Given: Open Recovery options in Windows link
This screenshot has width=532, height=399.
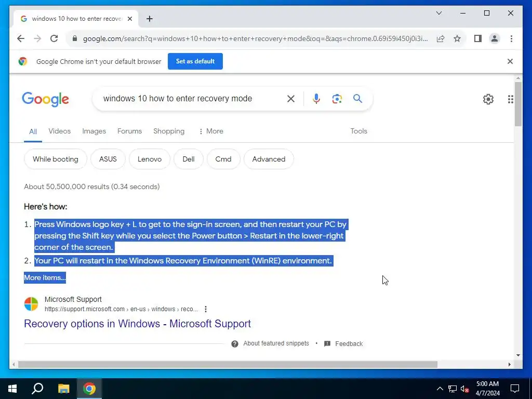Looking at the screenshot, I should tap(137, 324).
